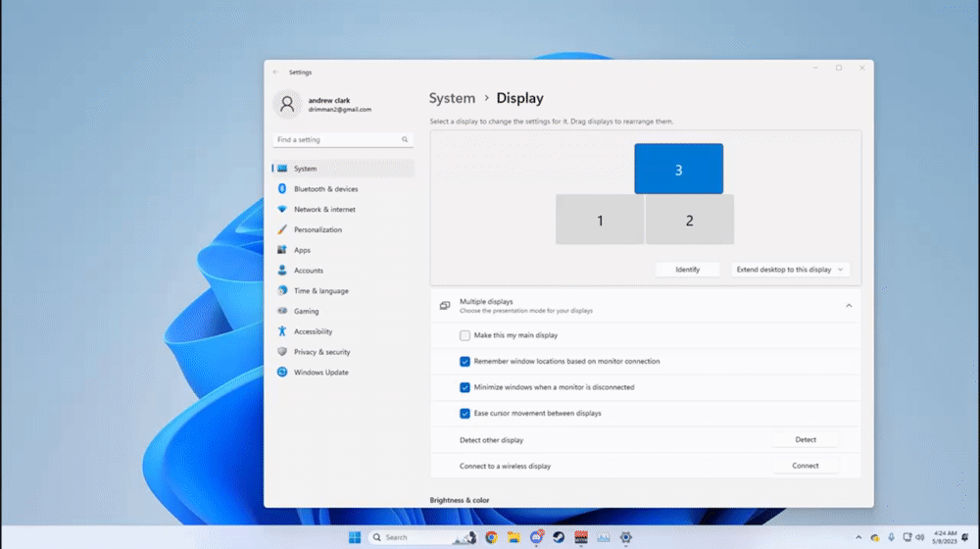
Task: Click the microphone tray icon
Action: (891, 537)
